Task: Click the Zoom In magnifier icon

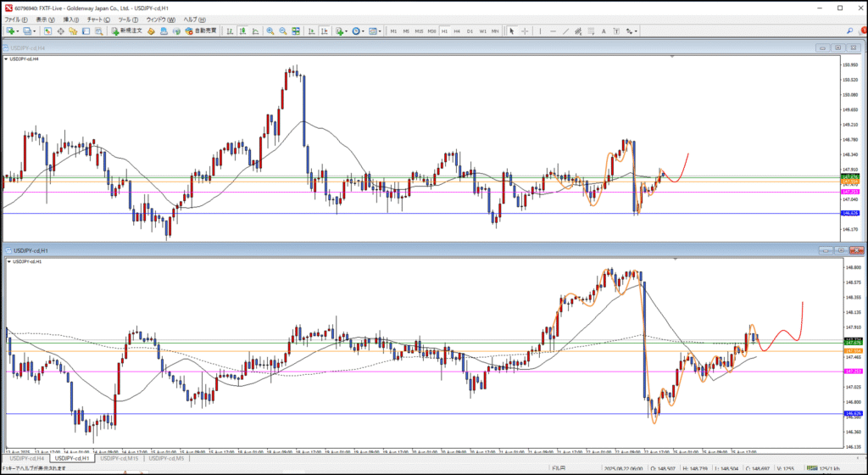Action: [270, 31]
